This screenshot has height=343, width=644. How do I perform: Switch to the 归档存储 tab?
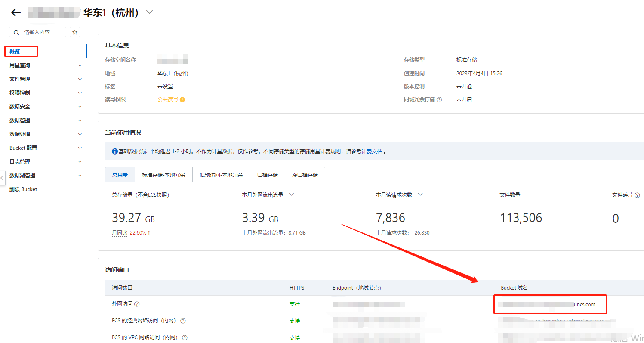(x=267, y=175)
